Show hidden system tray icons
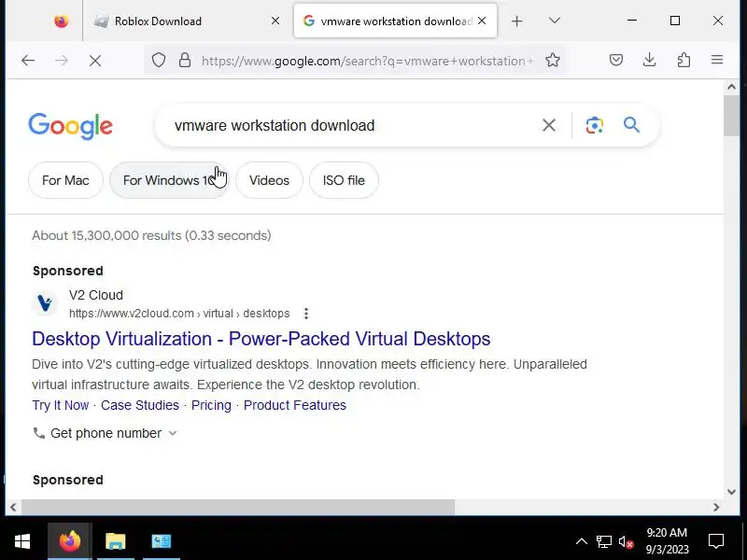Image resolution: width=747 pixels, height=560 pixels. tap(581, 541)
